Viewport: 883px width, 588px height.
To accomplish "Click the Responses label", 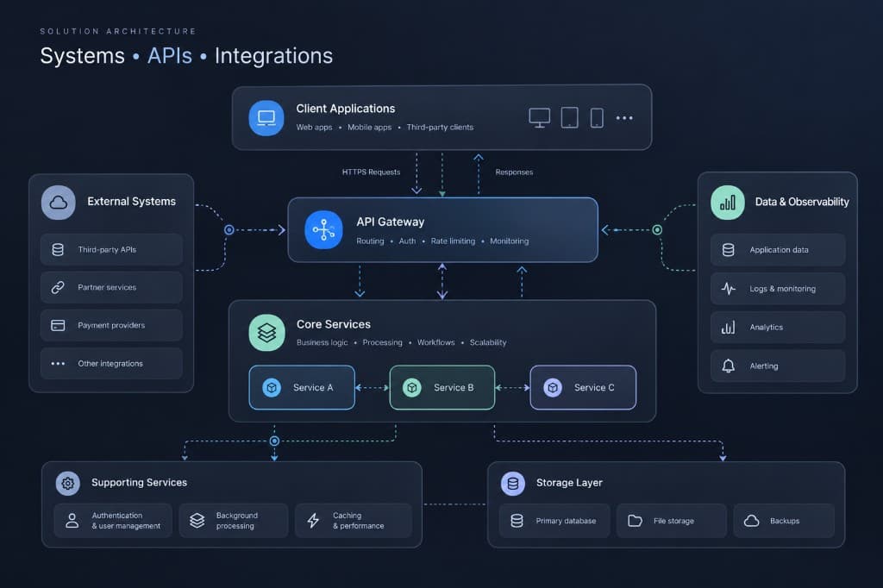I will click(x=514, y=172).
